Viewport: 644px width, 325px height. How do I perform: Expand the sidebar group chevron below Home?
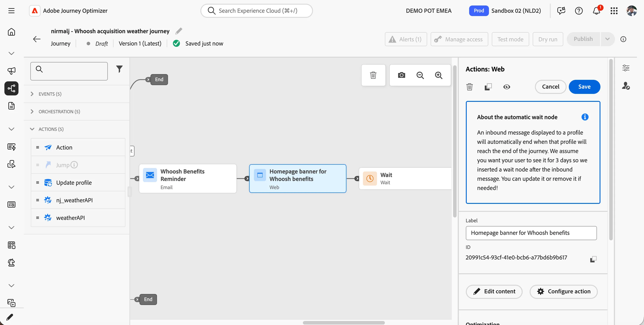pyautogui.click(x=11, y=53)
